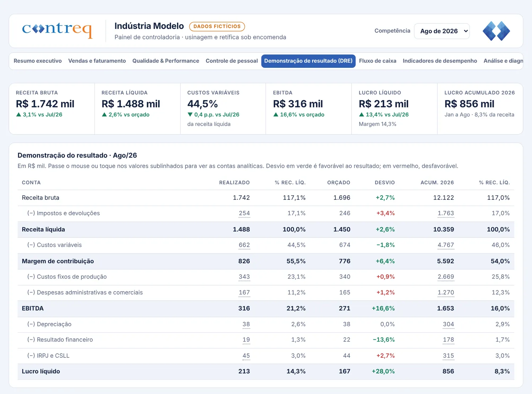Click underlined IRPJ e CSLL value 45
Image resolution: width=532 pixels, height=394 pixels.
(x=246, y=356)
